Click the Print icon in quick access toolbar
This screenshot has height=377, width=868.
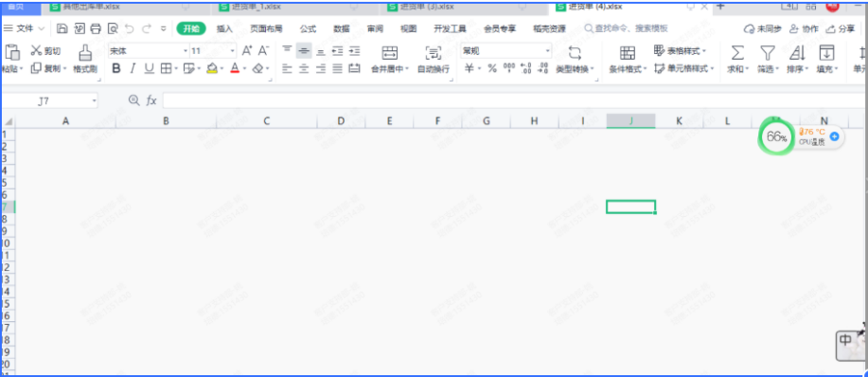96,28
